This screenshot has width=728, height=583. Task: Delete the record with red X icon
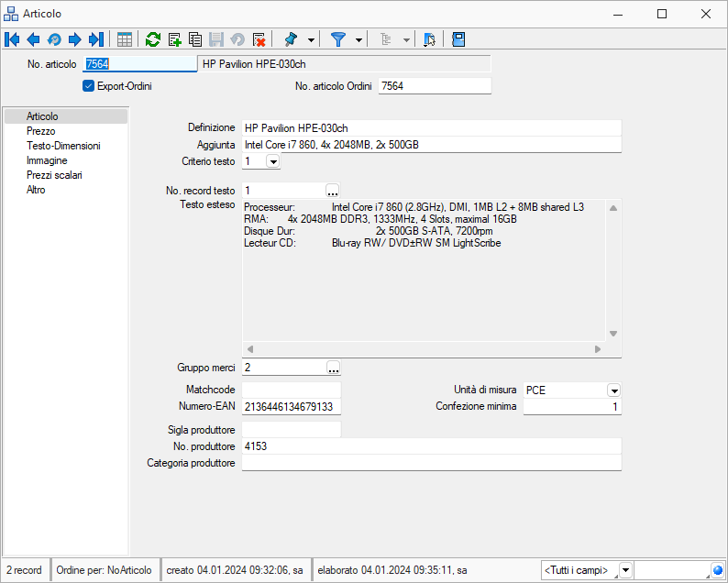click(259, 39)
